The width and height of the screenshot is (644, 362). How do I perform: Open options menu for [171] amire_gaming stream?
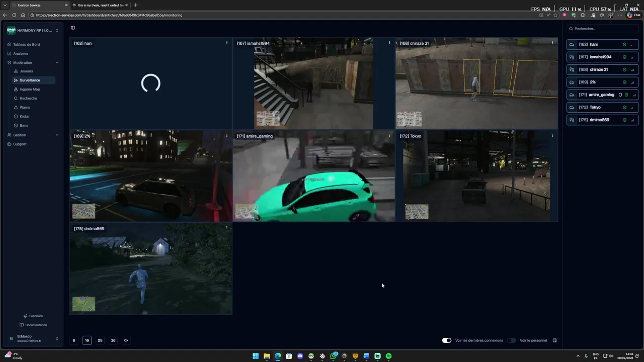tap(389, 135)
